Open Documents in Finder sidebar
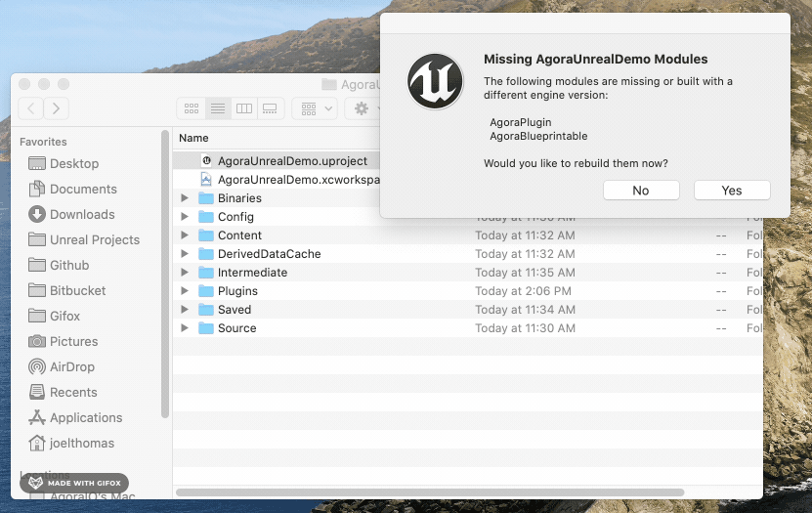The width and height of the screenshot is (812, 513). click(x=72, y=189)
